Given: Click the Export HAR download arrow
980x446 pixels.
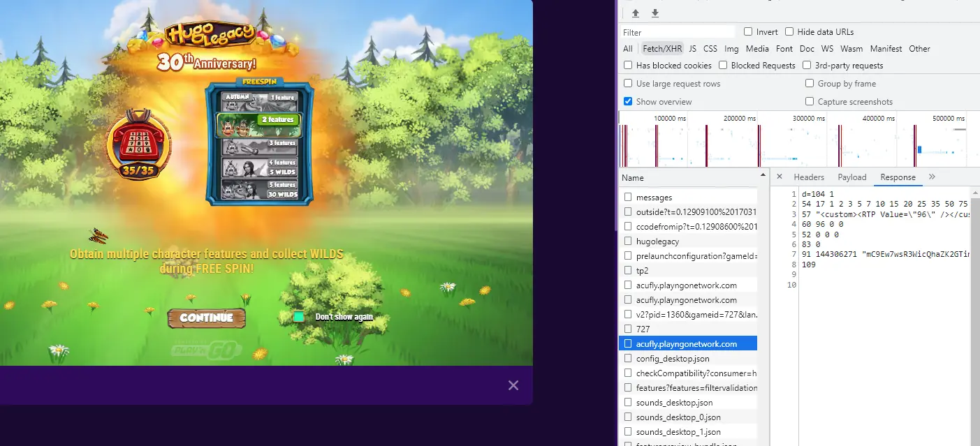Looking at the screenshot, I should tap(655, 13).
